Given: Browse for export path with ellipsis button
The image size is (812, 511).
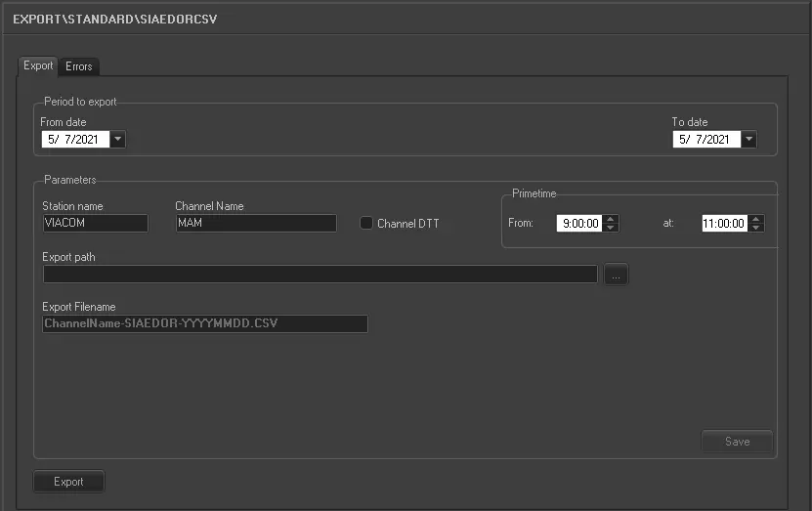Looking at the screenshot, I should pos(616,275).
